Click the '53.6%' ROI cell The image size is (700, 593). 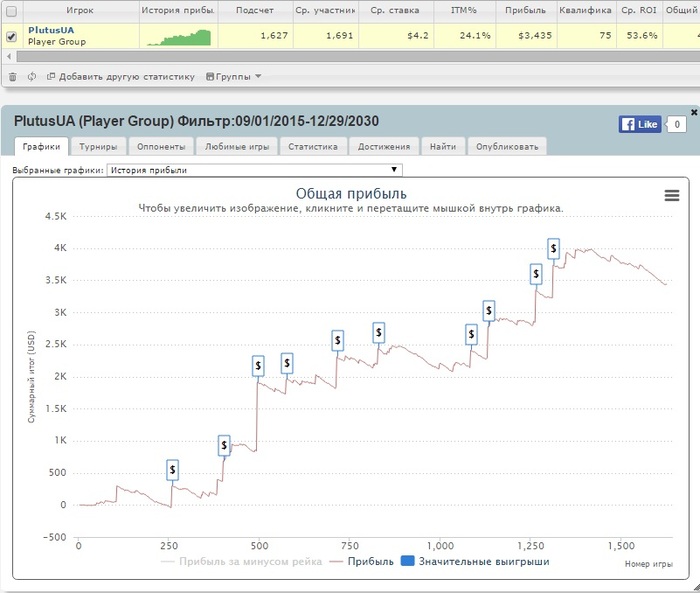click(639, 36)
